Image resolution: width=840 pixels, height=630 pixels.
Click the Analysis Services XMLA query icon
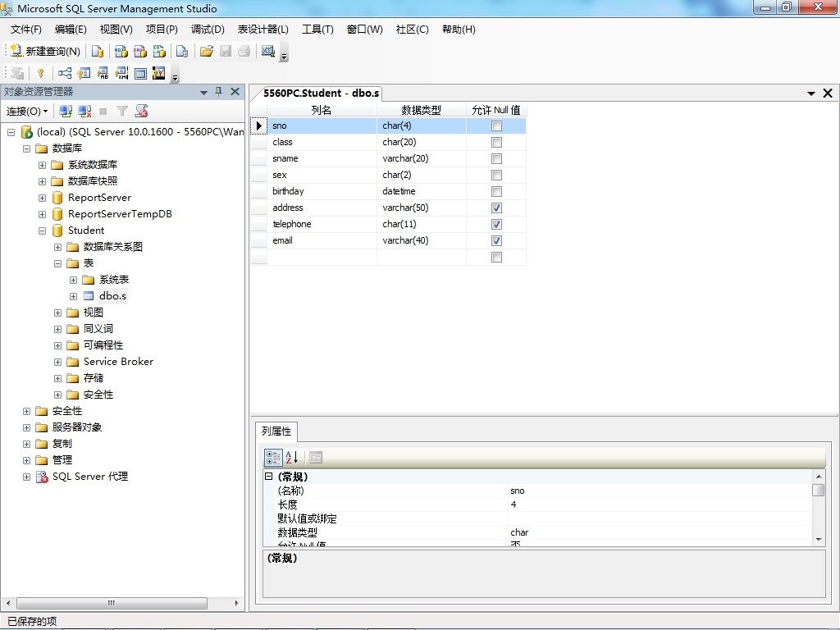(x=159, y=52)
